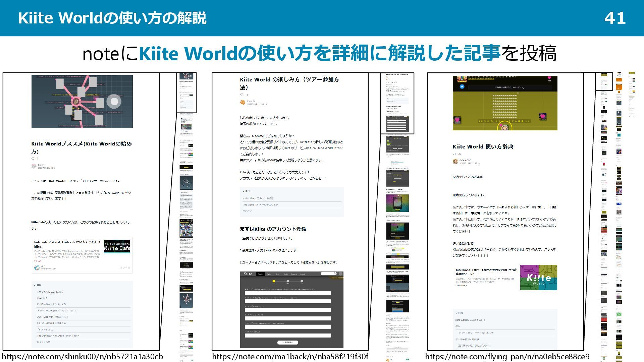The height and width of the screenshot is (362, 644).
Task: Click heart icon under Kiite World 使い方辞典 title
Action: tap(454, 154)
